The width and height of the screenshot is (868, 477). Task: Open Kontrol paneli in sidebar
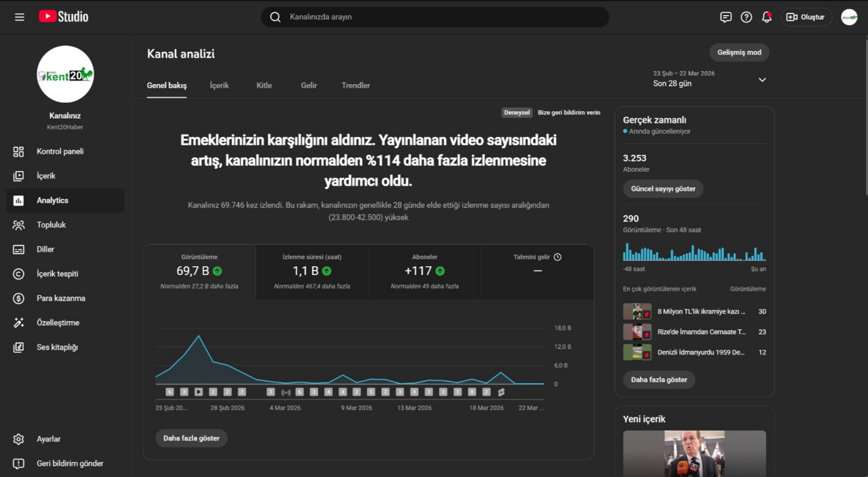60,151
